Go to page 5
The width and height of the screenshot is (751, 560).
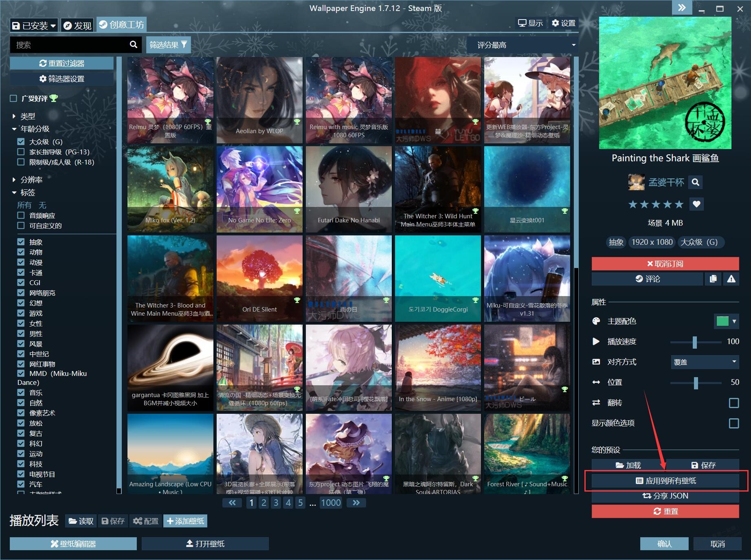[x=301, y=503]
